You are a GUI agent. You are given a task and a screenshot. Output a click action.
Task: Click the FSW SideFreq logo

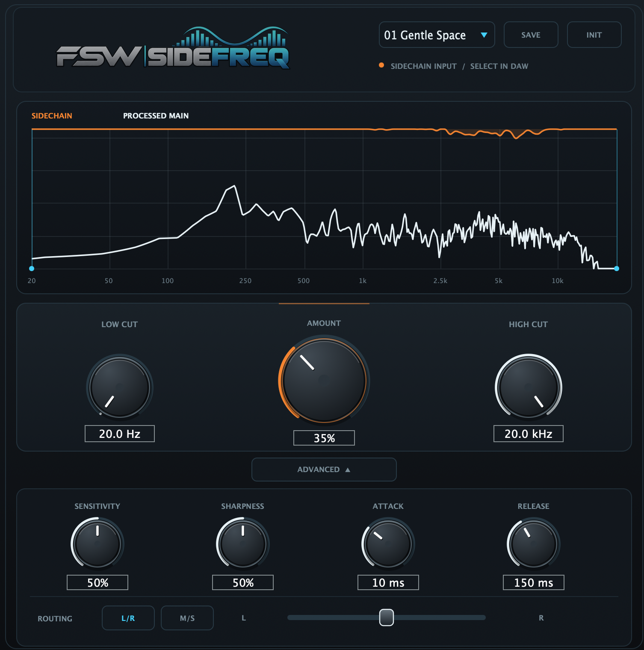click(x=173, y=47)
